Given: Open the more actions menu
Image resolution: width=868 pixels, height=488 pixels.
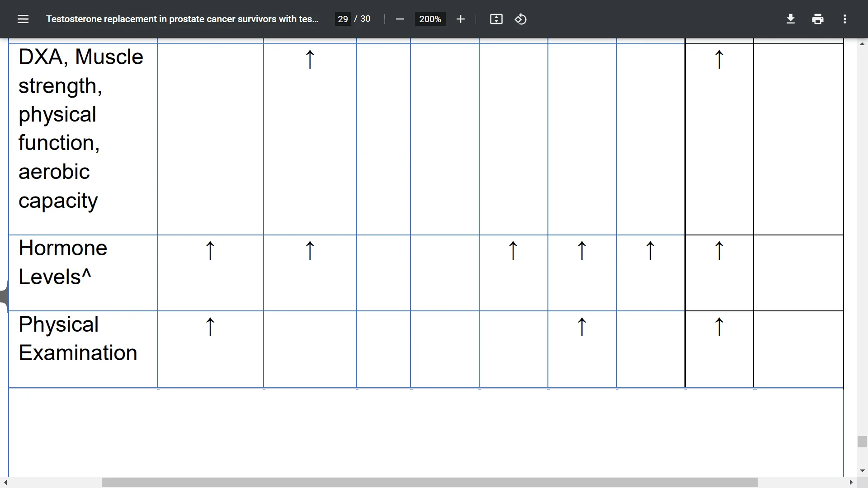Looking at the screenshot, I should tap(844, 19).
